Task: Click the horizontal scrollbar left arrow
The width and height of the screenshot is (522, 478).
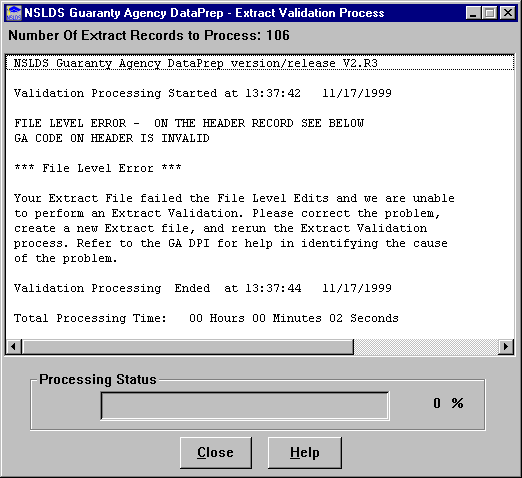Action: coord(13,347)
